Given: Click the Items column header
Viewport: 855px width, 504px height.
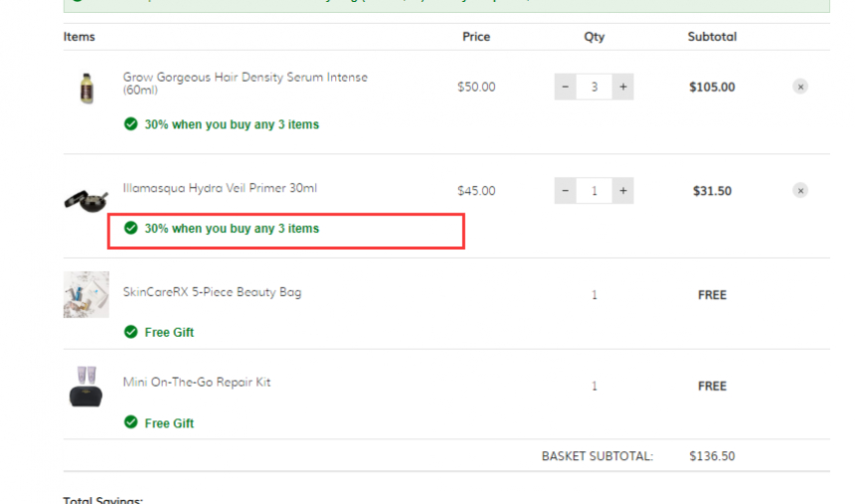Looking at the screenshot, I should coord(80,37).
